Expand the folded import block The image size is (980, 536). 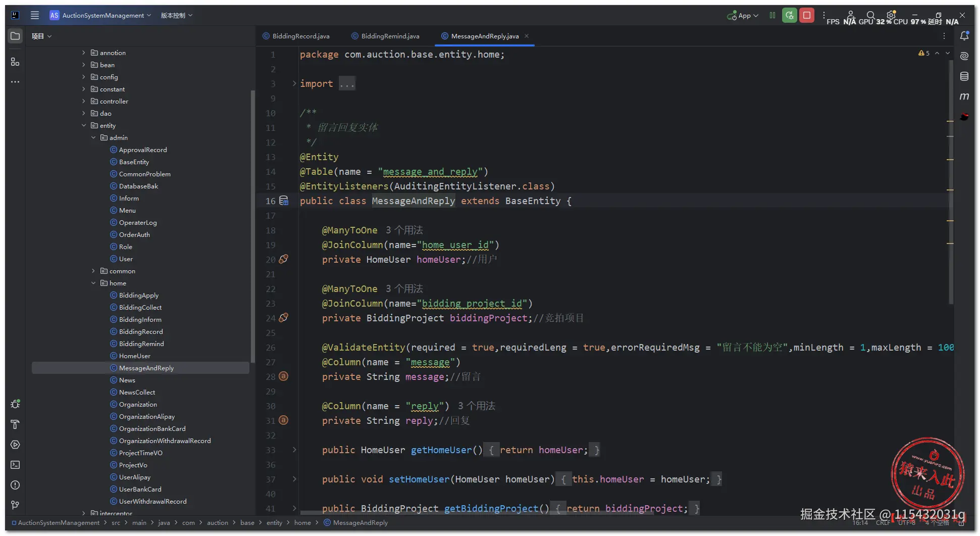point(294,83)
